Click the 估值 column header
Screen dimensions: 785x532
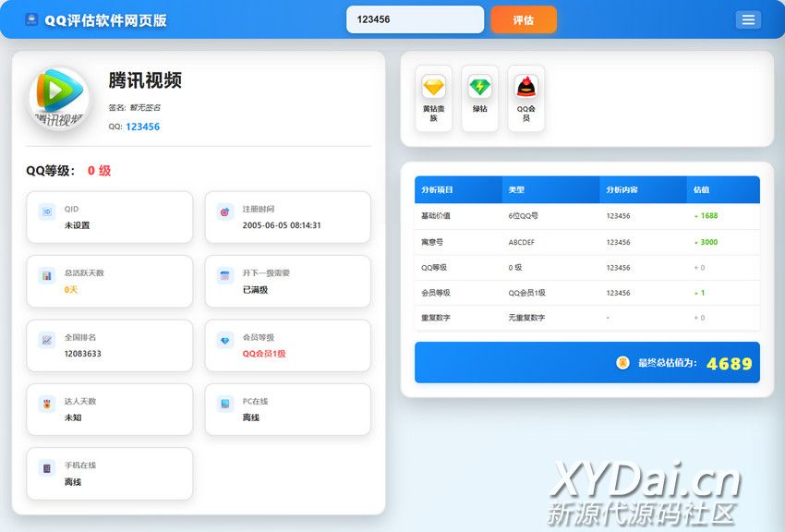701,189
